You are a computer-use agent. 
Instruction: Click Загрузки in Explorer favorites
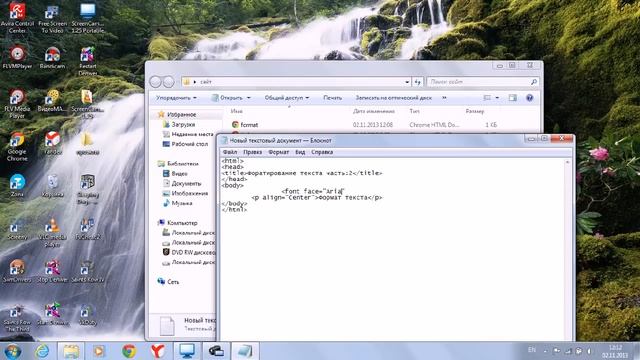183,124
